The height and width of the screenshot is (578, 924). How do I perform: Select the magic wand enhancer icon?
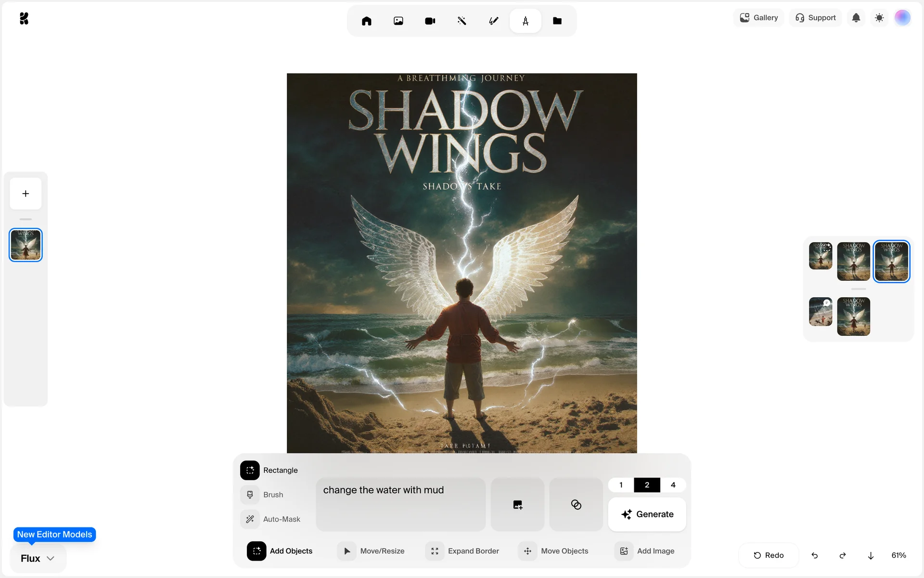[x=462, y=21]
